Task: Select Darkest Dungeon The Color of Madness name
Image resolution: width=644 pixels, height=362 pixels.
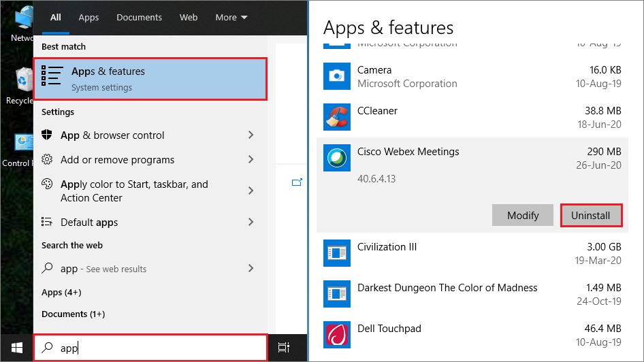Action: pos(447,288)
